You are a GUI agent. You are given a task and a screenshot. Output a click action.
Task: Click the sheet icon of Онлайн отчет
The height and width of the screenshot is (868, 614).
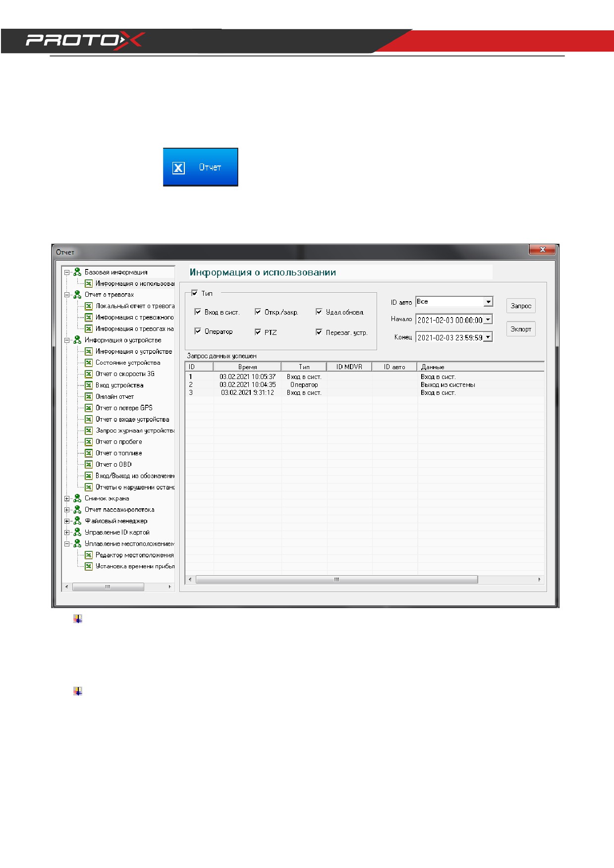click(89, 396)
